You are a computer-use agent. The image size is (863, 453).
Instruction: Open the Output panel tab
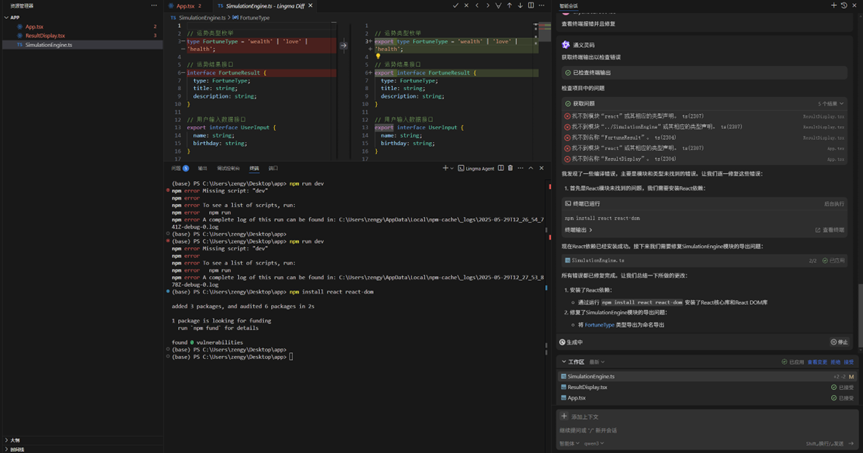203,168
